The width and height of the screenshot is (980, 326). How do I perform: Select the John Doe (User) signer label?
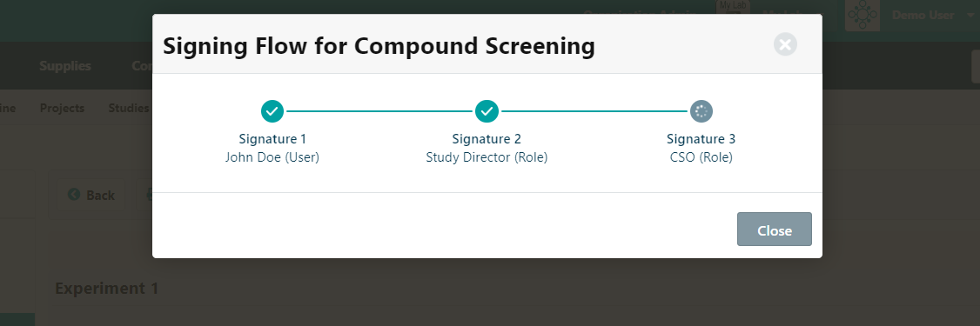click(x=272, y=157)
